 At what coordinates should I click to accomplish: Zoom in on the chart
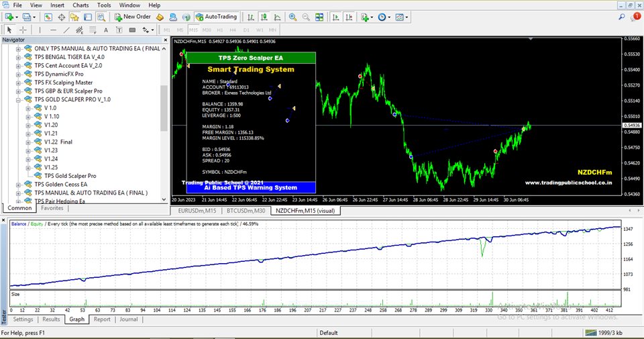coord(293,17)
